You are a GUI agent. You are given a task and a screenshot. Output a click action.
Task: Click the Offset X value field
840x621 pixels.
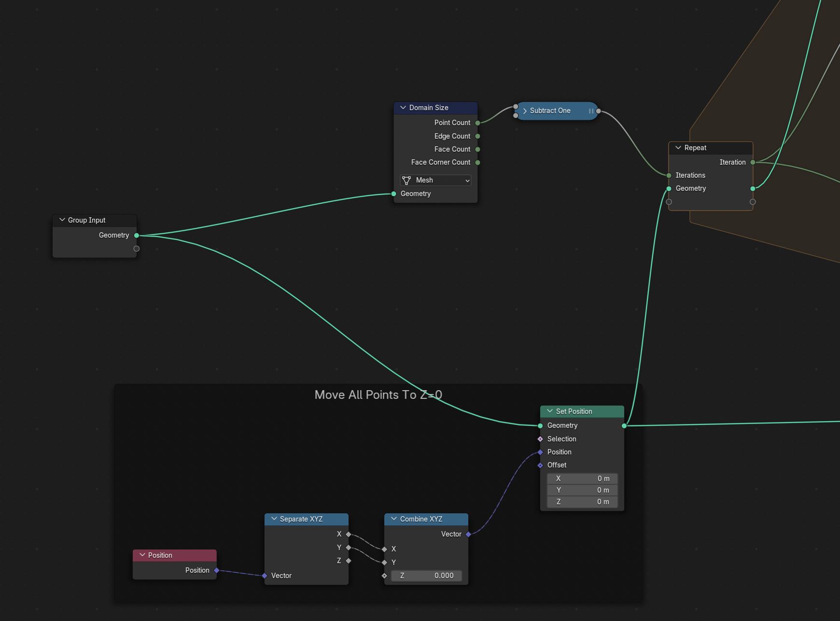point(582,479)
